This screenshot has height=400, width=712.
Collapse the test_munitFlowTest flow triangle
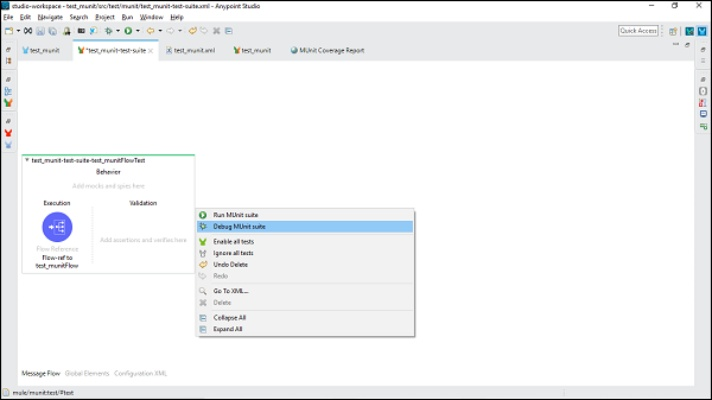coord(27,160)
